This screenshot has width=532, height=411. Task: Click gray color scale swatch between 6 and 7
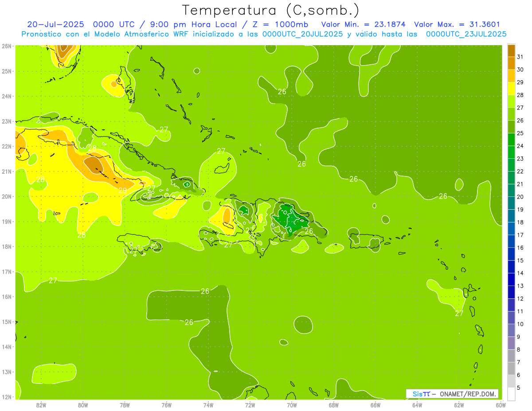click(x=511, y=368)
